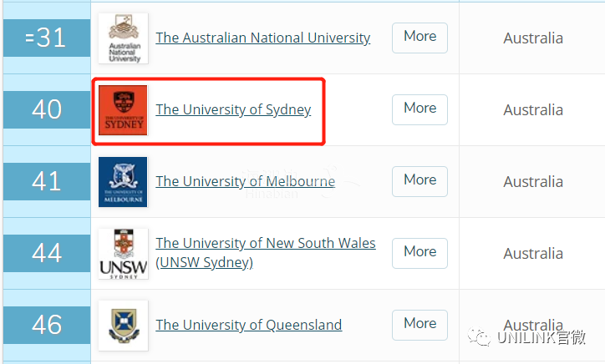Screen dimensions: 605x364
Task: Open The University of Queensland link
Action: [248, 325]
